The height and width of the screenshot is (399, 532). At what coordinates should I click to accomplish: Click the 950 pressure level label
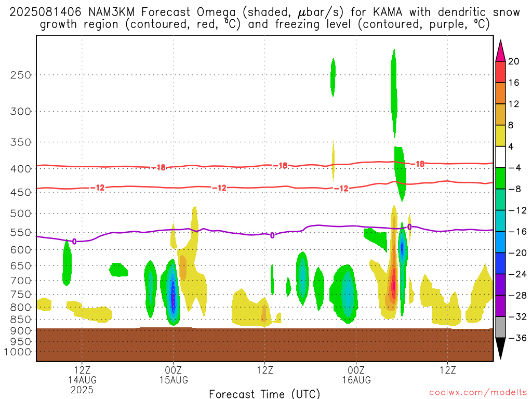[x=21, y=342]
